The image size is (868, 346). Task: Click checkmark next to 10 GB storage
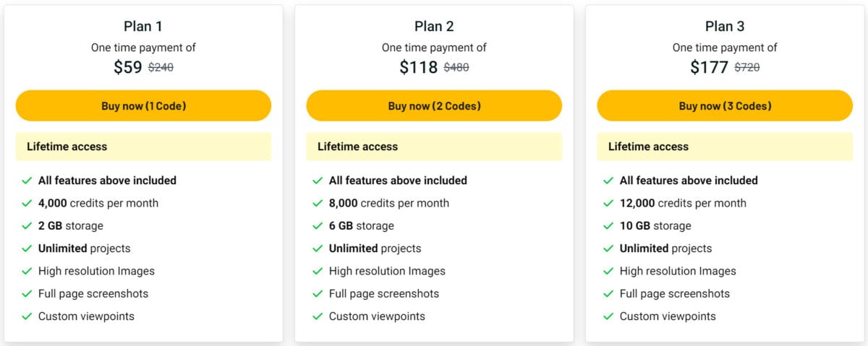tap(608, 226)
